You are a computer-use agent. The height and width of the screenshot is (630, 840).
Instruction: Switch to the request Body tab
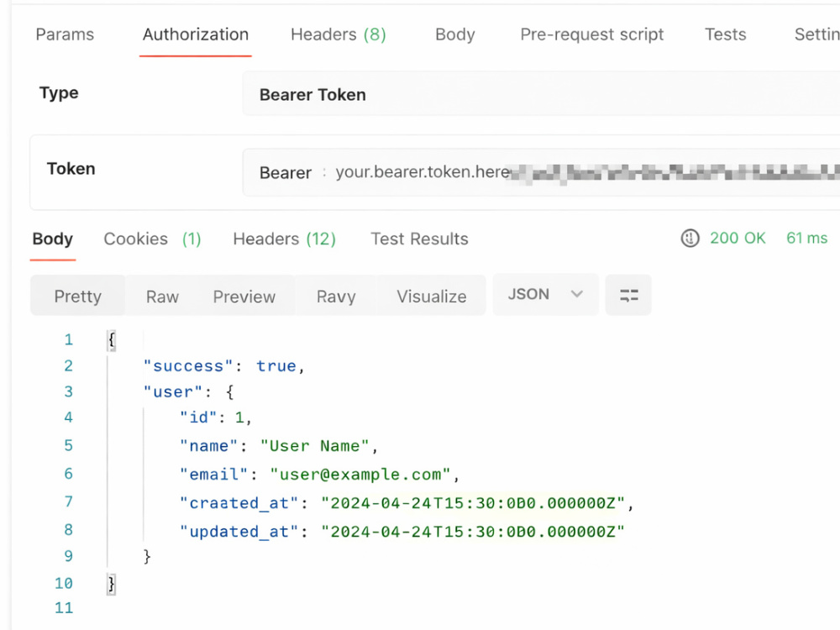(454, 34)
